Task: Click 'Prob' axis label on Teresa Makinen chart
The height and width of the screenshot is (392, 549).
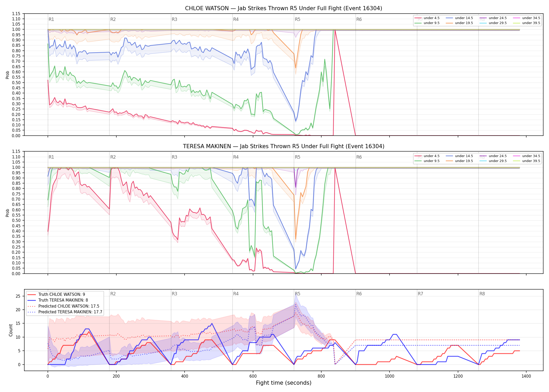Action: click(8, 213)
